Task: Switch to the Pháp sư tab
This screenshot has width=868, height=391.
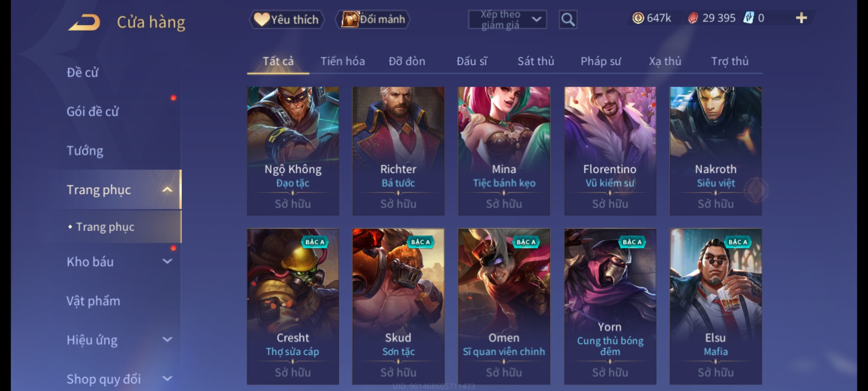Action: coord(601,61)
